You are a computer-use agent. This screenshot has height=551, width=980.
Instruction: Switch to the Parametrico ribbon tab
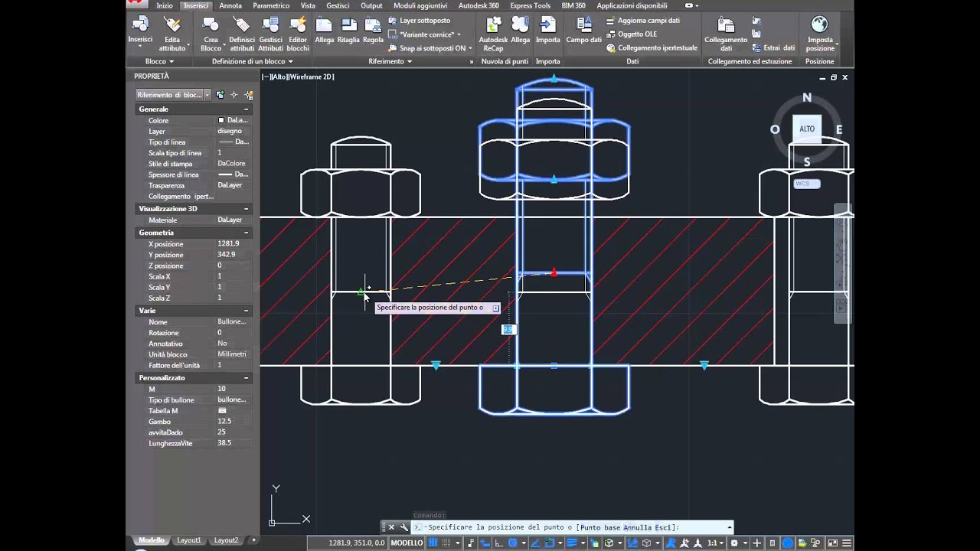tap(271, 5)
